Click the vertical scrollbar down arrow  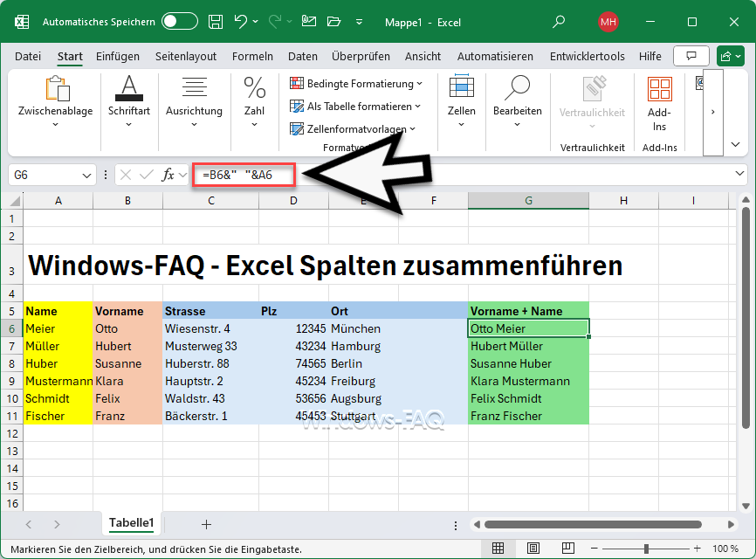pos(746,506)
